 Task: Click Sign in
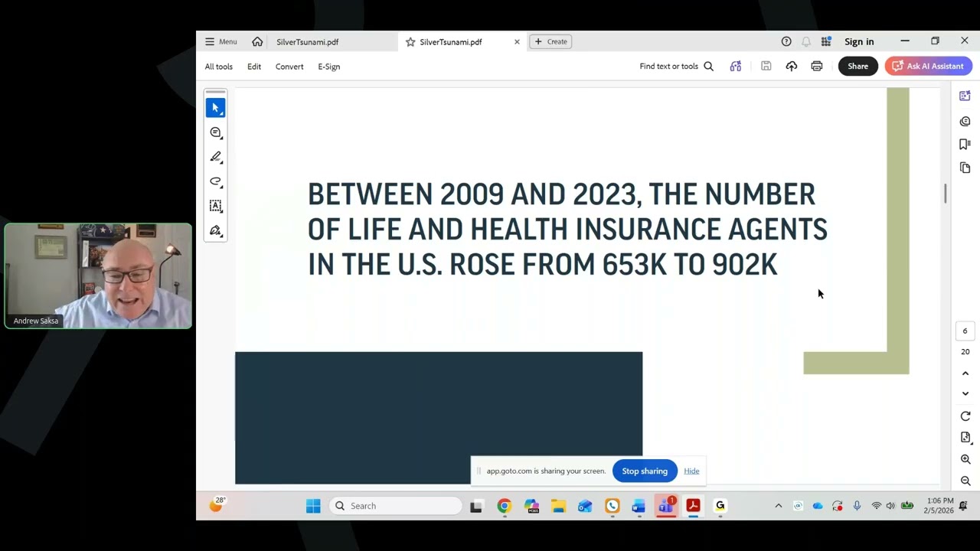(x=859, y=42)
